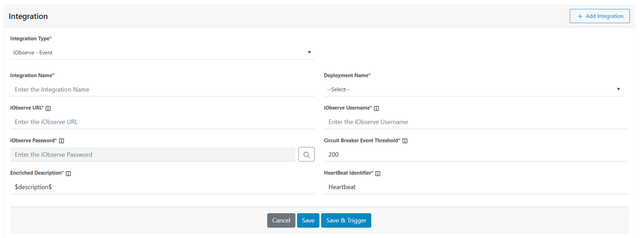Click info icon next to Enriched Description

coord(69,173)
